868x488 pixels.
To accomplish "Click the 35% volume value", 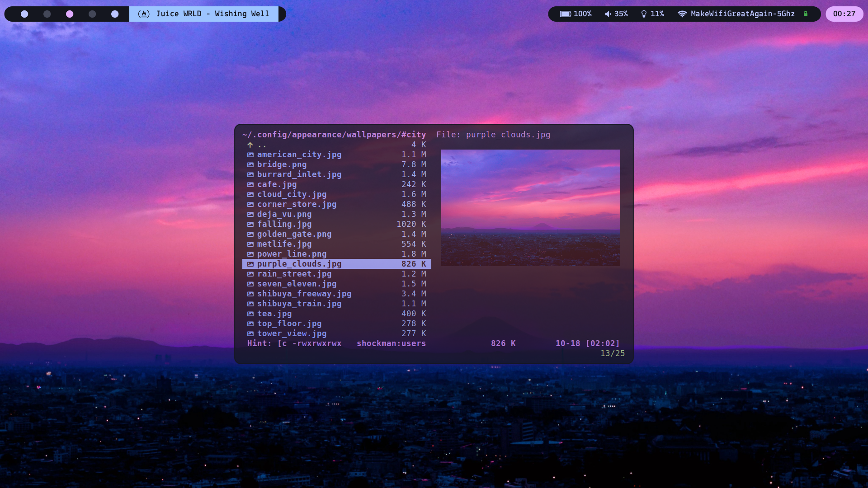I will [621, 14].
